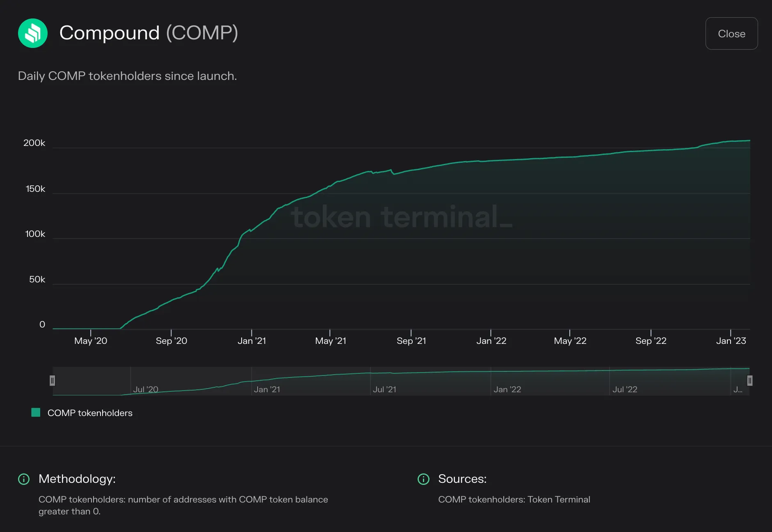Close the Compound chart panel

coord(731,34)
